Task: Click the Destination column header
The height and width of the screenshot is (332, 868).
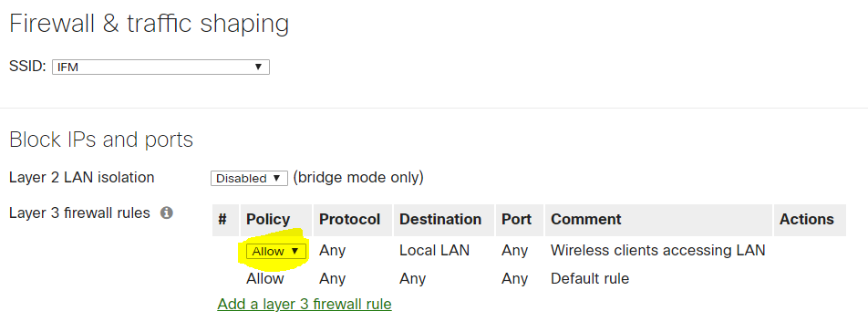Action: pos(440,220)
